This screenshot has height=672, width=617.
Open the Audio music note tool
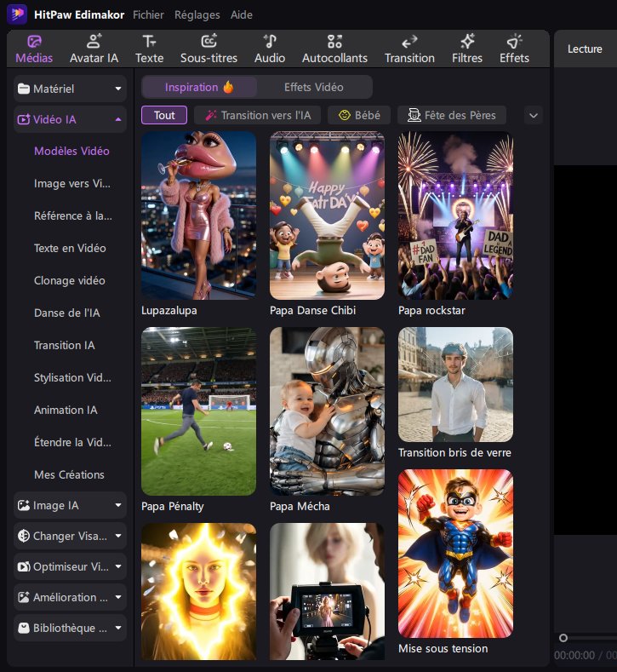[270, 49]
